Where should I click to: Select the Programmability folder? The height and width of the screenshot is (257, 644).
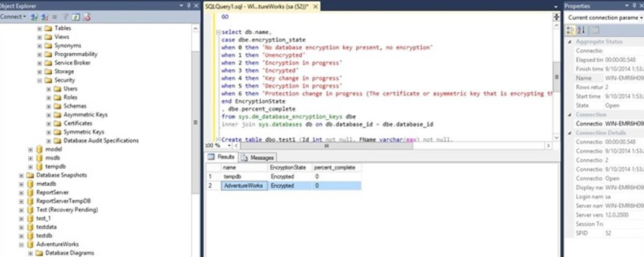pyautogui.click(x=76, y=54)
